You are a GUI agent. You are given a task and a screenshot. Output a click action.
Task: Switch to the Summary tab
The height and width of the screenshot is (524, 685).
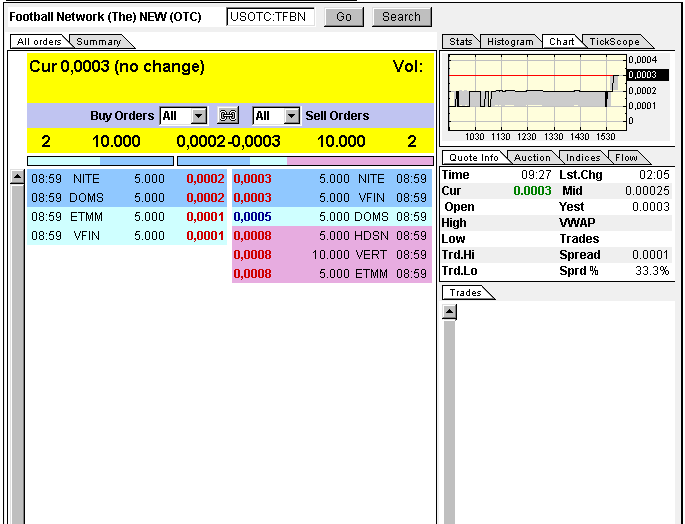pyautogui.click(x=98, y=42)
